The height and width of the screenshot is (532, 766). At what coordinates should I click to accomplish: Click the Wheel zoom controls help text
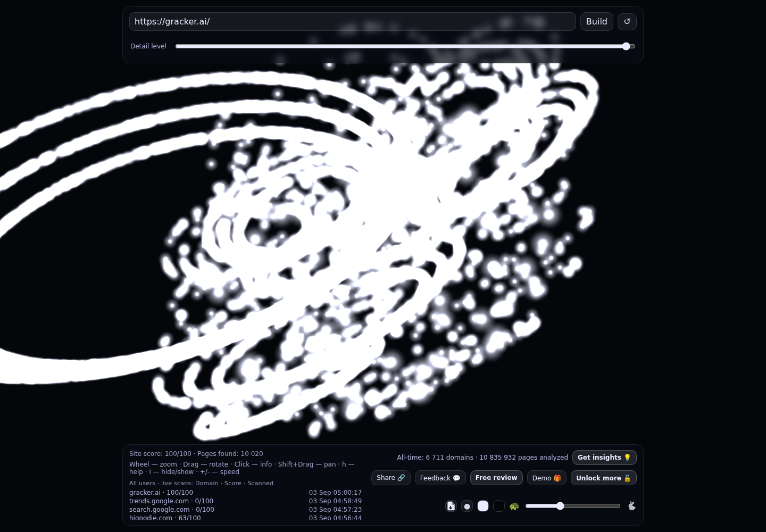click(x=242, y=468)
